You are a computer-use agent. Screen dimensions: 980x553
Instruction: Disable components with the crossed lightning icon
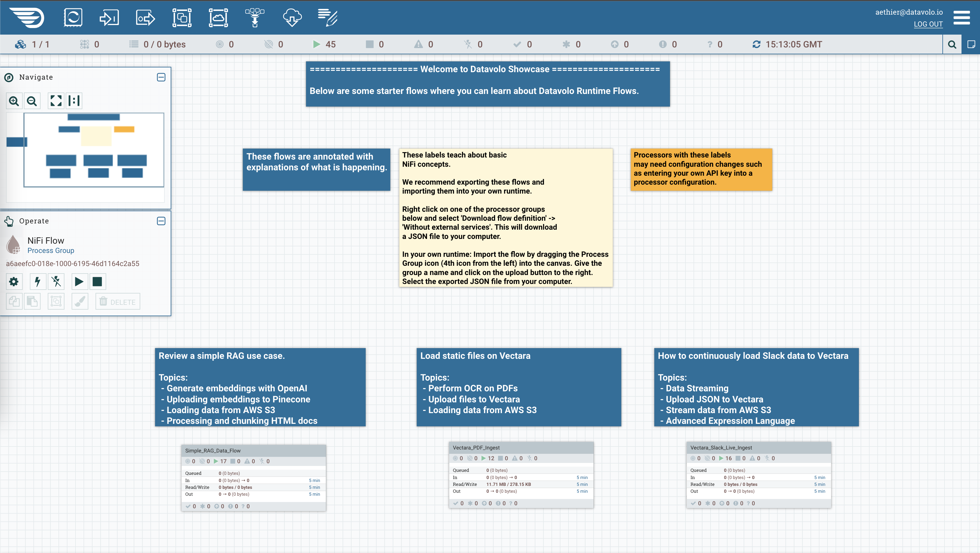[x=56, y=282]
